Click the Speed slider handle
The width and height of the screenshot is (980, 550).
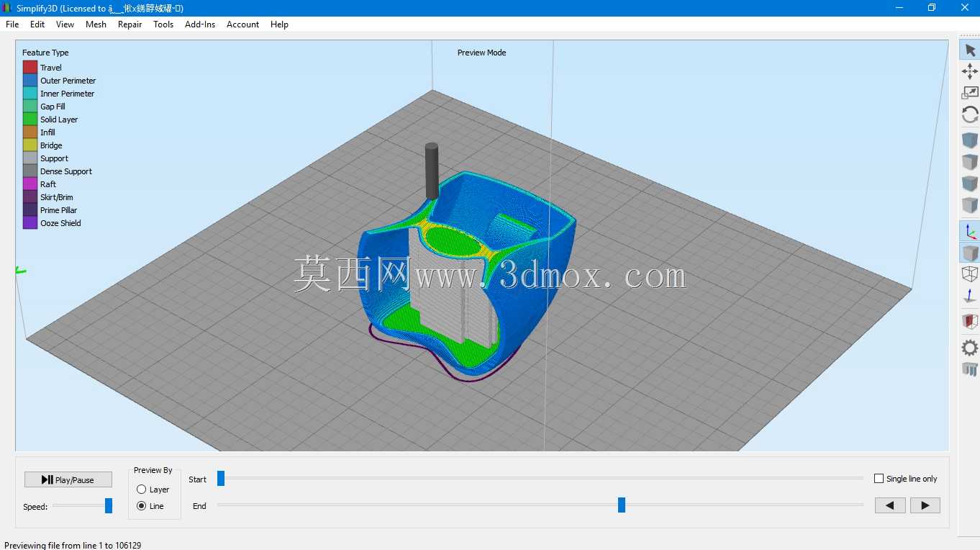[x=109, y=506]
